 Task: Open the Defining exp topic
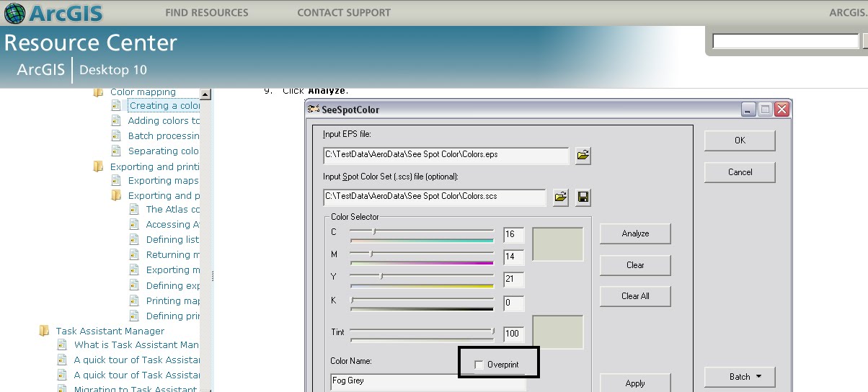[173, 285]
